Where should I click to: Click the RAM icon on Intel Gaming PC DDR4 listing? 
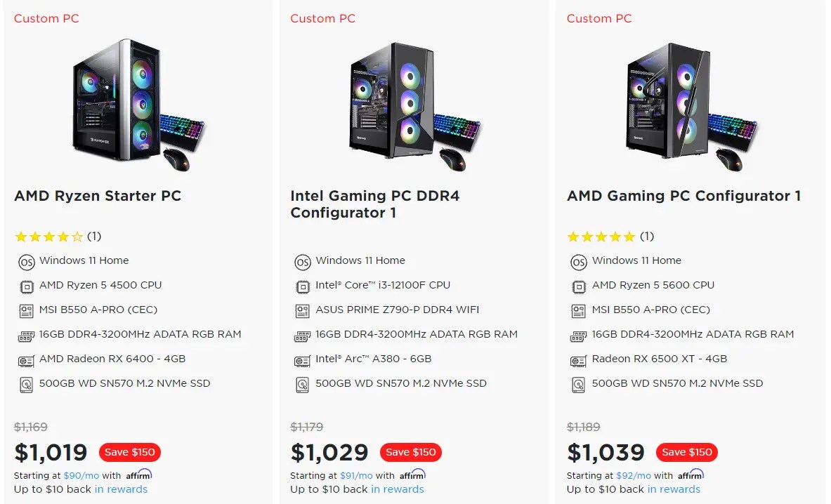pos(302,335)
